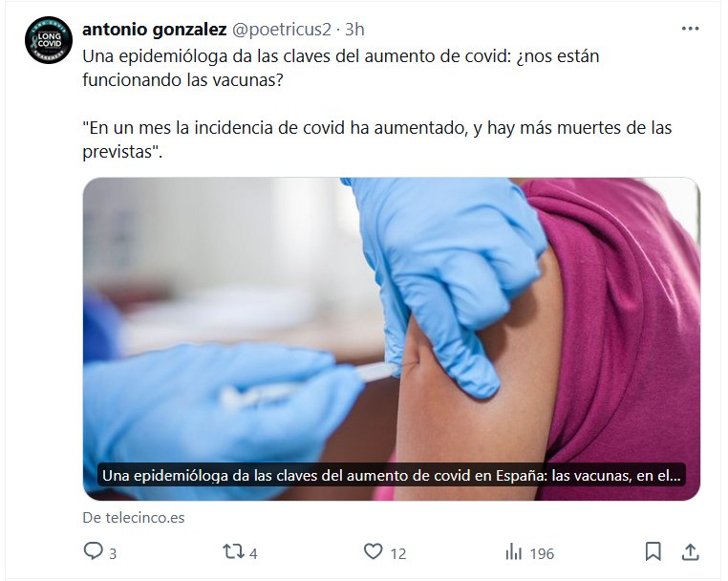Click the card caption about epidemióloga en España
The width and height of the screenshot is (728, 581).
[391, 476]
